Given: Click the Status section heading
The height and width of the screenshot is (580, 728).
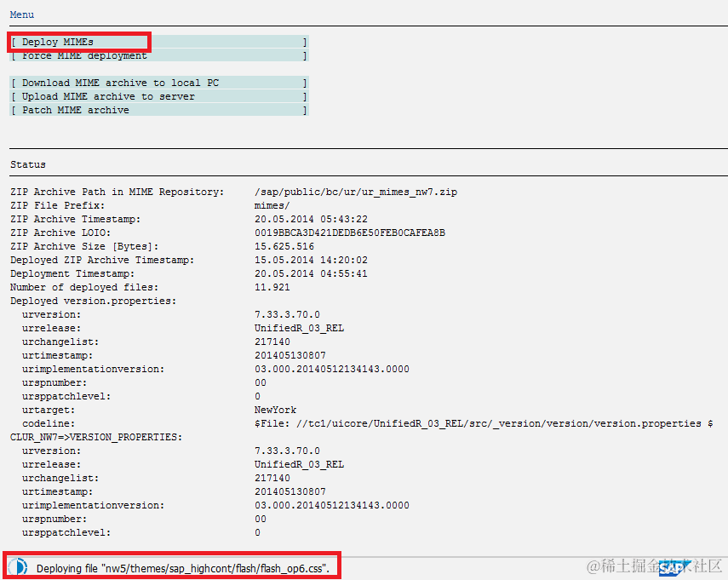Looking at the screenshot, I should click(x=28, y=164).
